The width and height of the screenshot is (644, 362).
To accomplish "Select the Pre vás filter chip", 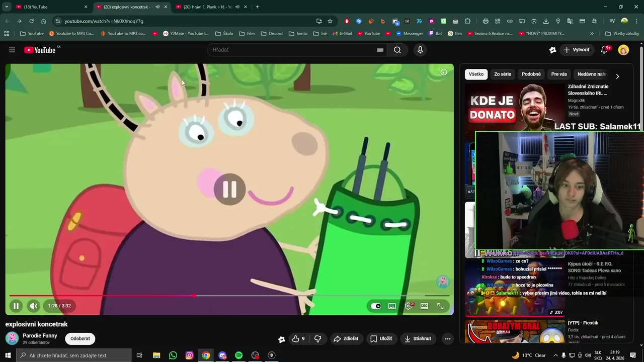I will [x=559, y=74].
